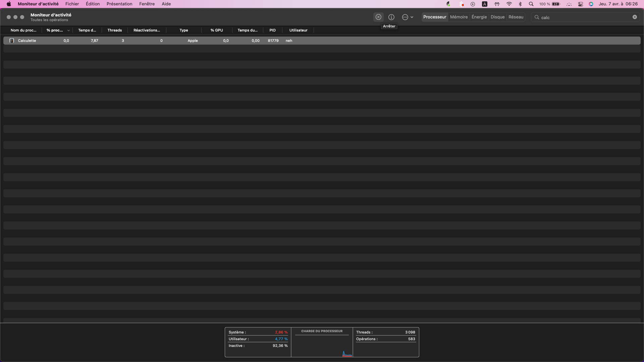Switch to the Réseau tab

(516, 17)
